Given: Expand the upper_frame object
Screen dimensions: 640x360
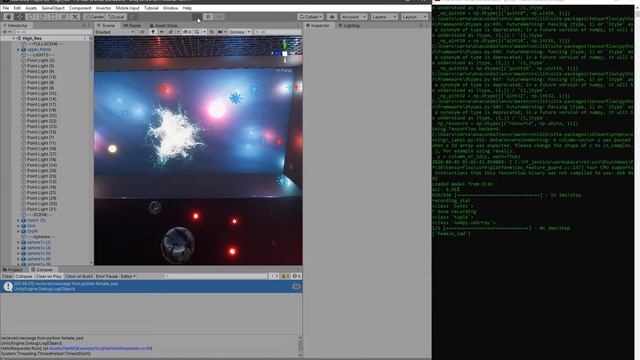Looking at the screenshot, I should pos(18,49).
